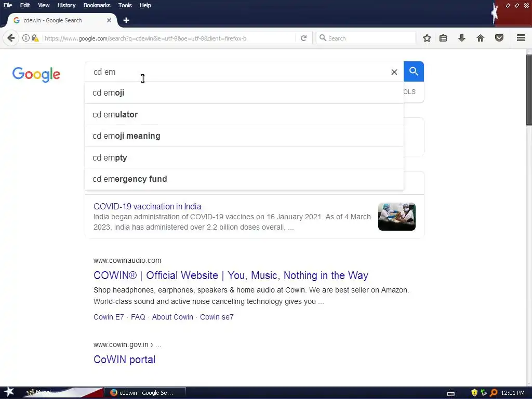Click the www.cowinaudio.com URL text
The width and height of the screenshot is (532, 399).
(x=127, y=260)
